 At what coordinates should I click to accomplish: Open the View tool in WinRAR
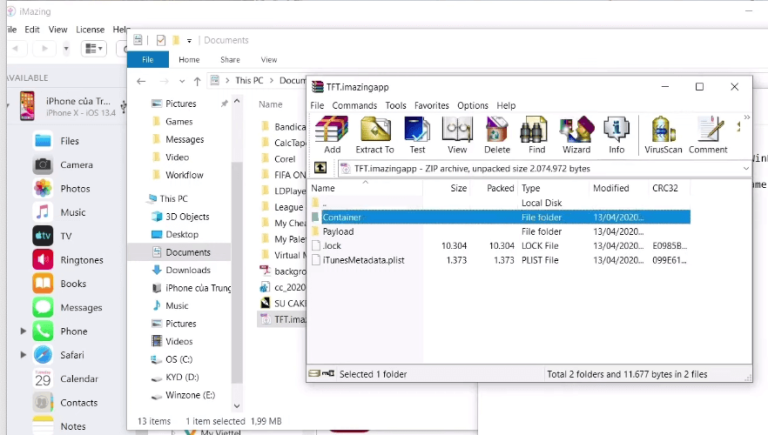coord(457,134)
